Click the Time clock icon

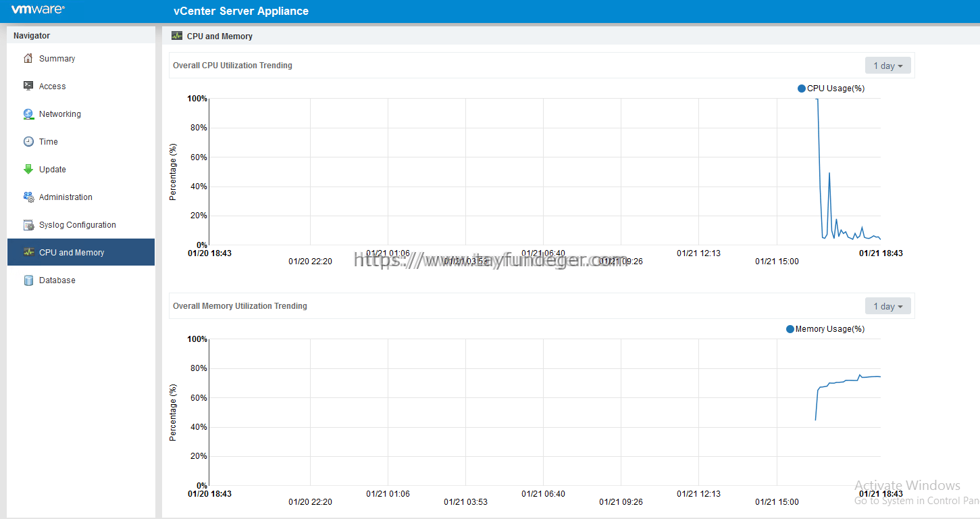click(x=28, y=141)
